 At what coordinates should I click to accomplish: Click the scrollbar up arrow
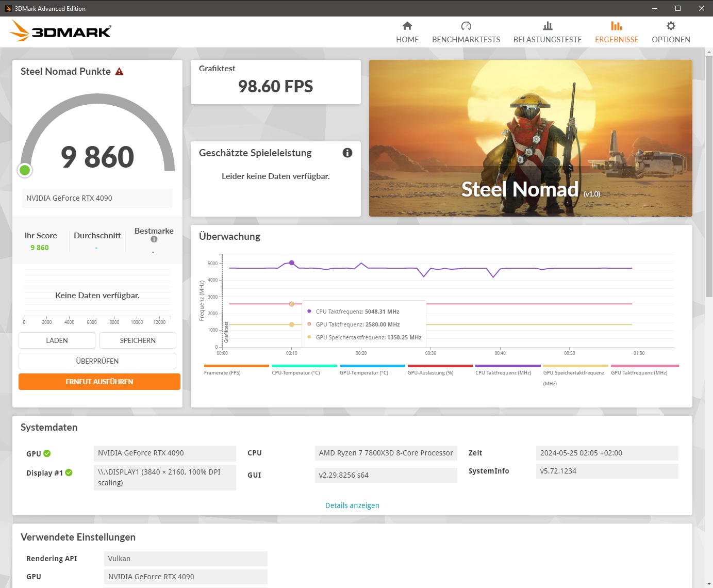point(709,52)
